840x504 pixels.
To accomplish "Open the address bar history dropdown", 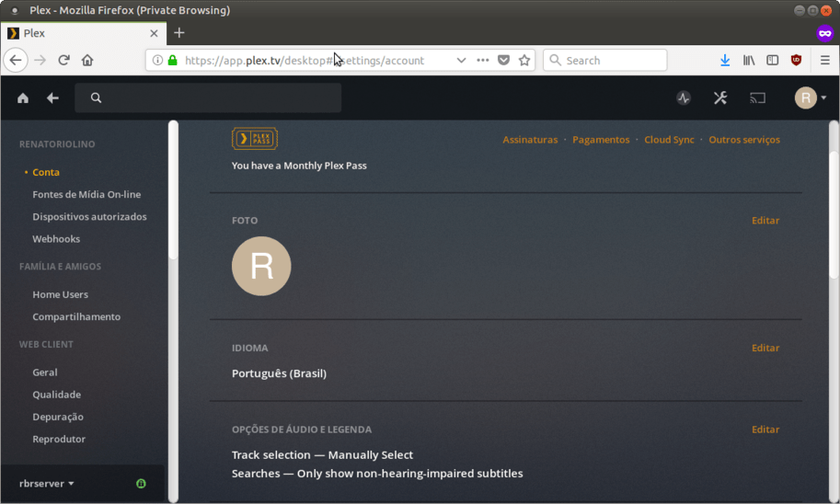I will pyautogui.click(x=461, y=60).
